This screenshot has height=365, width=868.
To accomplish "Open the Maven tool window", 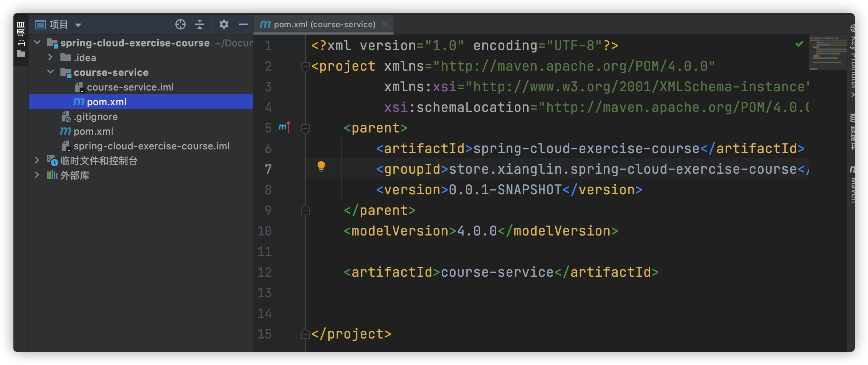I will point(853,184).
